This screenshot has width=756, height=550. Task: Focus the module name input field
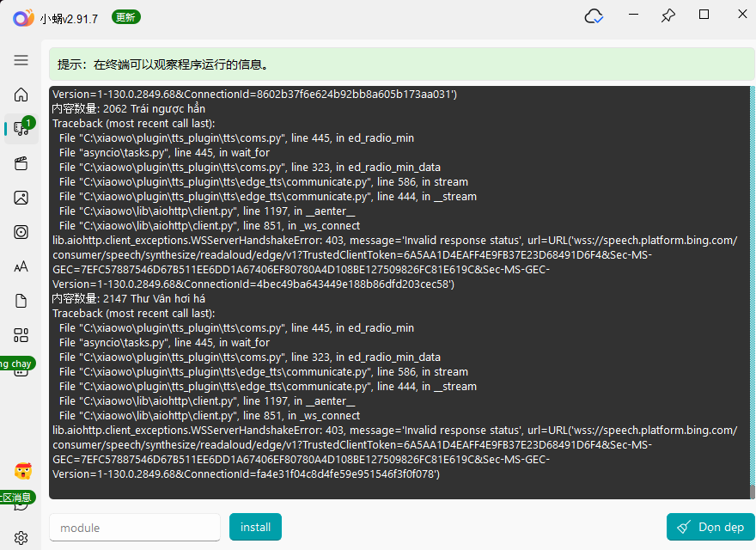pos(135,528)
